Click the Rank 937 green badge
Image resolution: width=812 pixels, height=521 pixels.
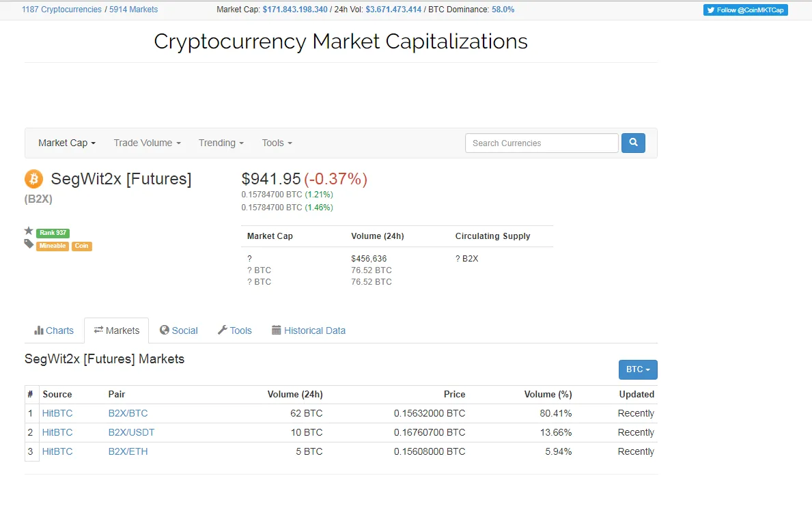53,233
